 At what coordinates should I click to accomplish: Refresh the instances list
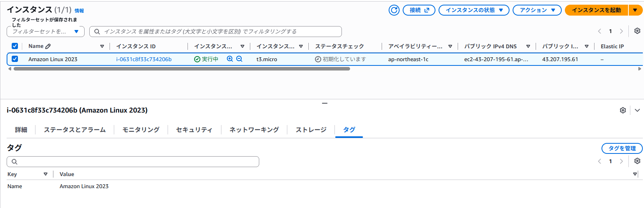click(x=394, y=10)
